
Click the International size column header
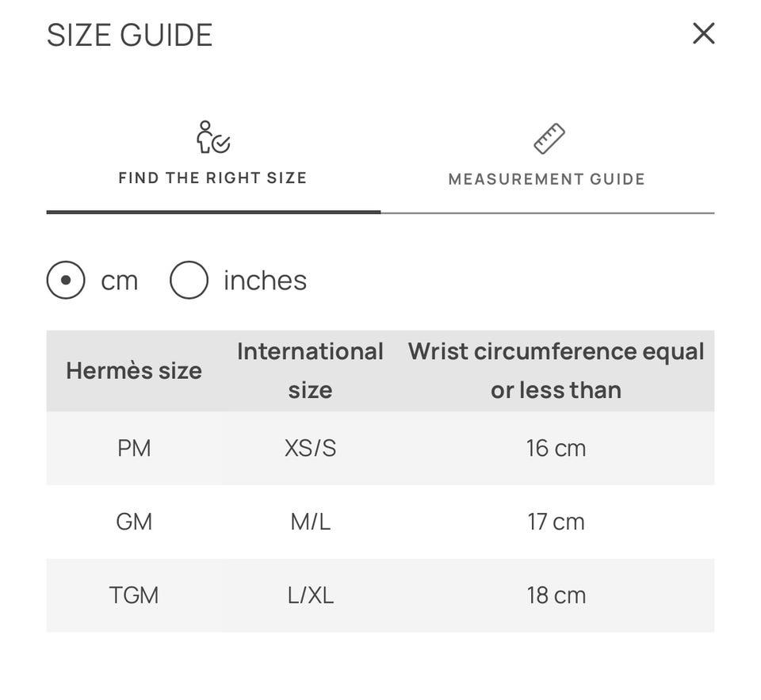point(310,371)
